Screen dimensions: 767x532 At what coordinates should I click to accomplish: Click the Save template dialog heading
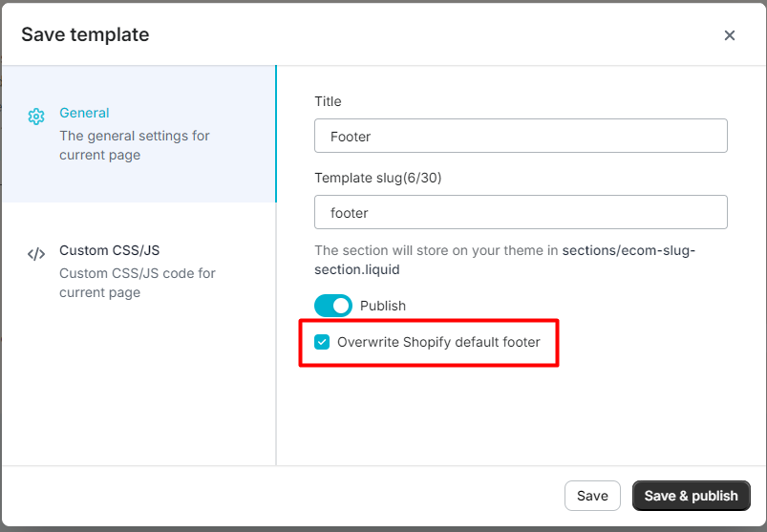pyautogui.click(x=85, y=35)
